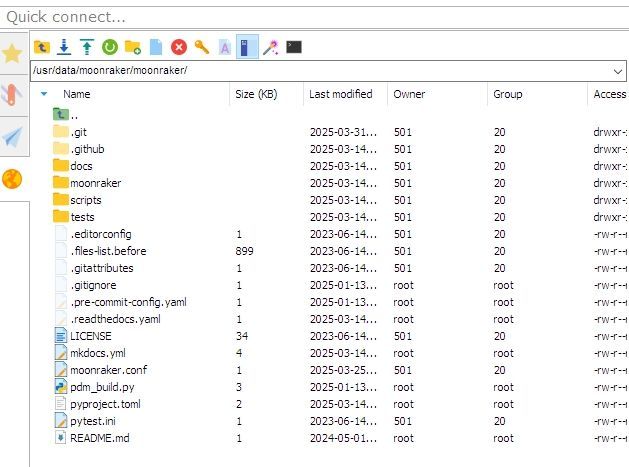629x467 pixels.
Task: Sort by Access column header
Action: 610,94
